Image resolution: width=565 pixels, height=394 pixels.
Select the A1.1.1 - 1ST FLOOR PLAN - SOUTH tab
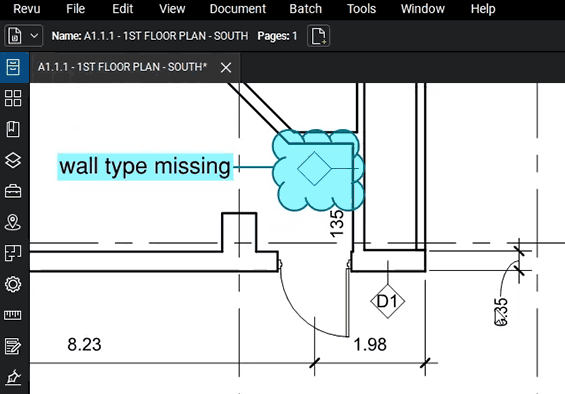click(123, 67)
